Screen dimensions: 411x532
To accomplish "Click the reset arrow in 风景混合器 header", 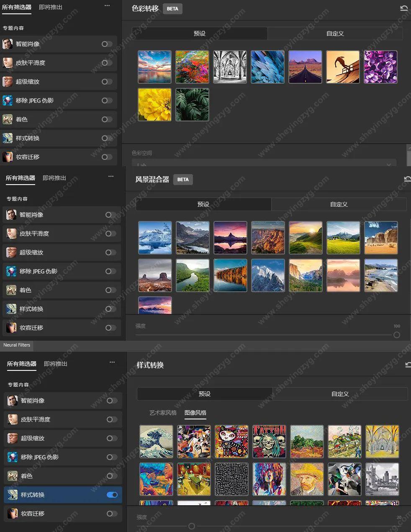I will click(407, 179).
